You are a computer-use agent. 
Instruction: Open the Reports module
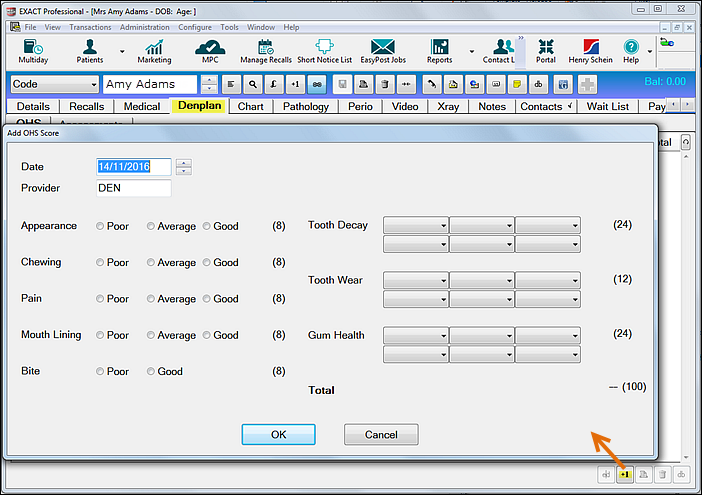[439, 51]
